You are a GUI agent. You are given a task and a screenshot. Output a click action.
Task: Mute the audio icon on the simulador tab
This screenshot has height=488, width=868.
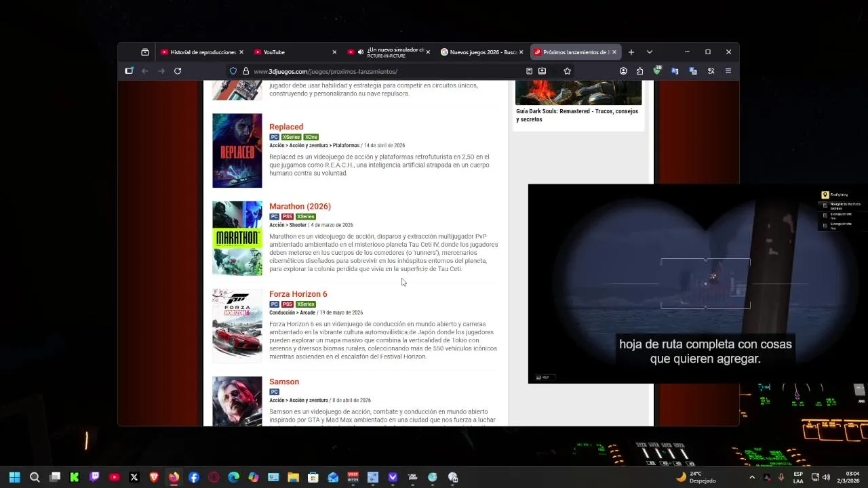[361, 52]
